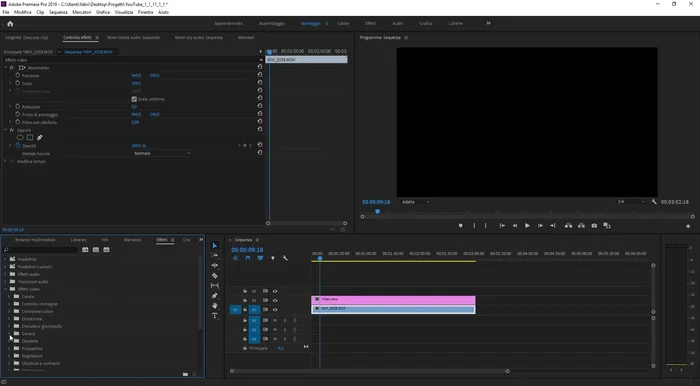Image resolution: width=700 pixels, height=386 pixels.
Task: Open timeline display settings wrench
Action: [285, 258]
